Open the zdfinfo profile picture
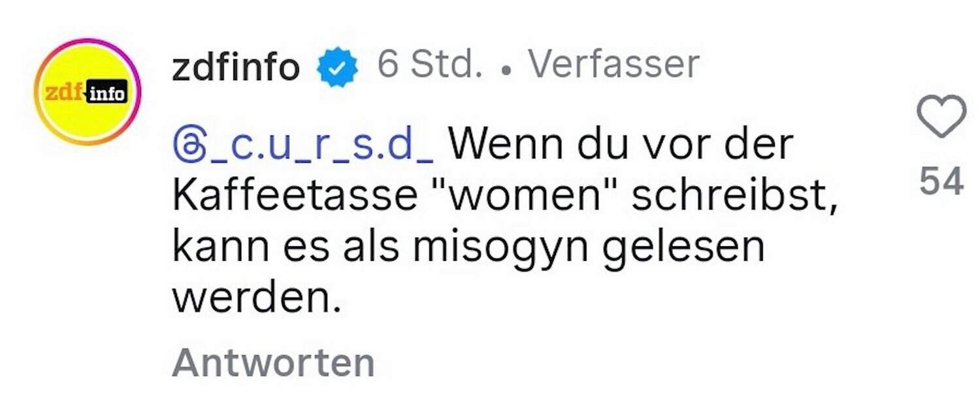The image size is (980, 395). coord(87,91)
